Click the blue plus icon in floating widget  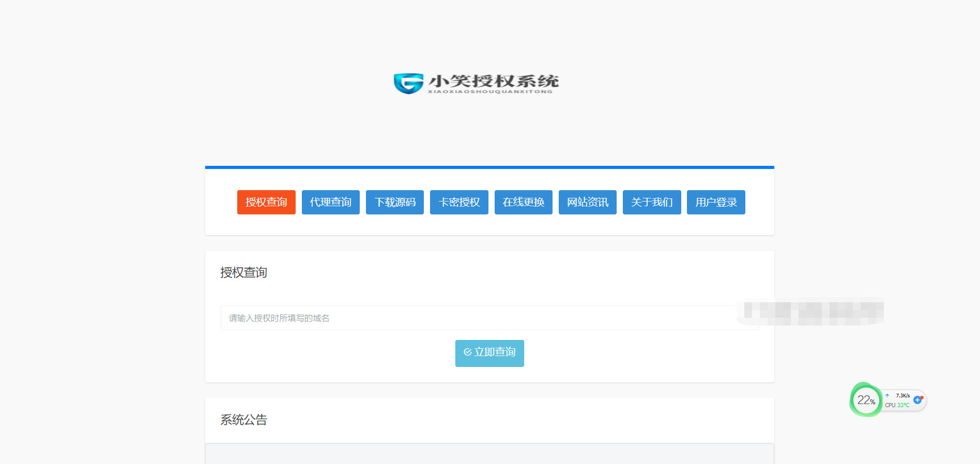click(x=917, y=400)
